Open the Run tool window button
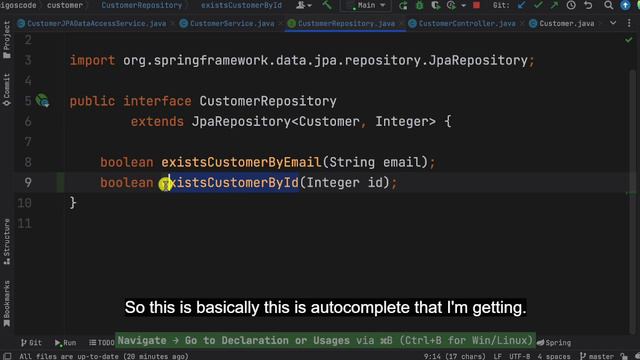Image resolution: width=640 pixels, height=360 pixels. point(65,342)
